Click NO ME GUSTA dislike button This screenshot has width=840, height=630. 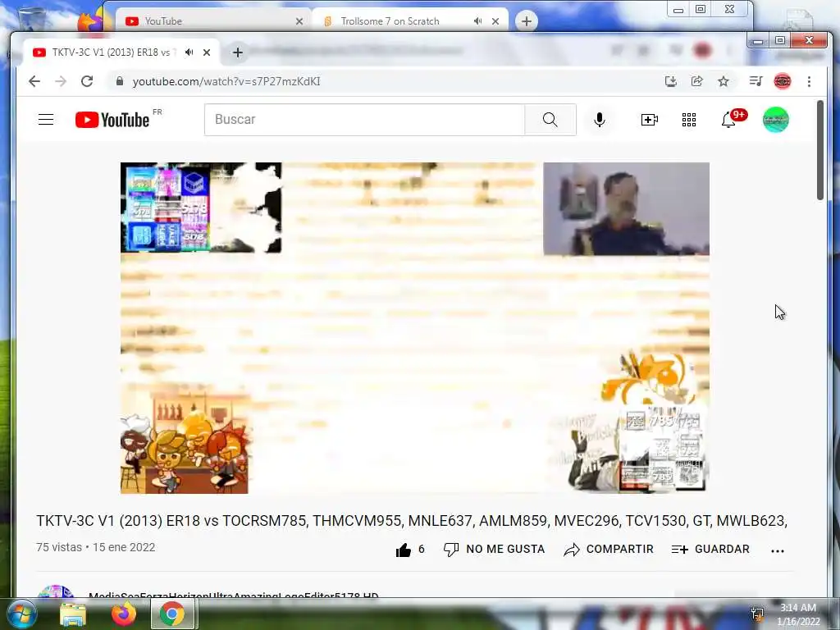494,550
